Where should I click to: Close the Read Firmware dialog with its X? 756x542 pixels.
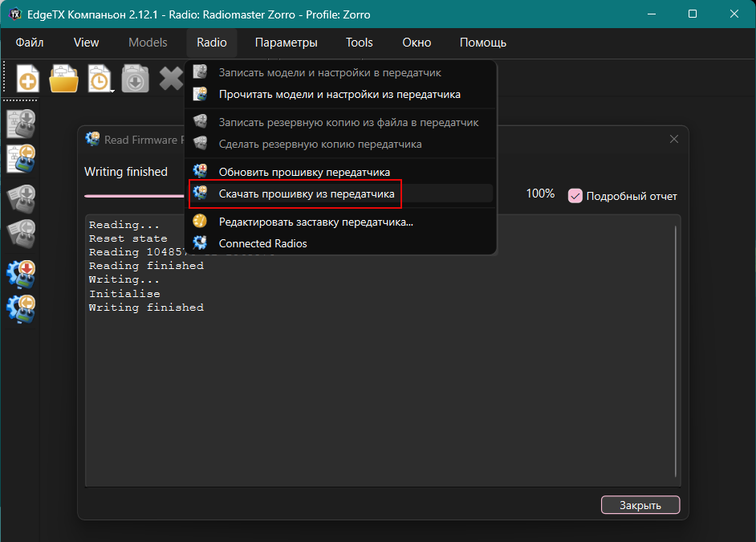pyautogui.click(x=674, y=139)
